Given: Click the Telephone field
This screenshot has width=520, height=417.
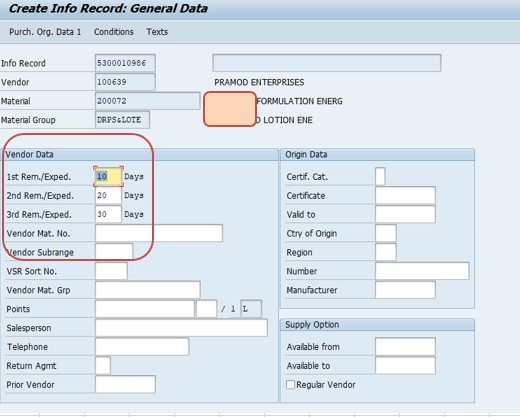Looking at the screenshot, I should pos(142,347).
